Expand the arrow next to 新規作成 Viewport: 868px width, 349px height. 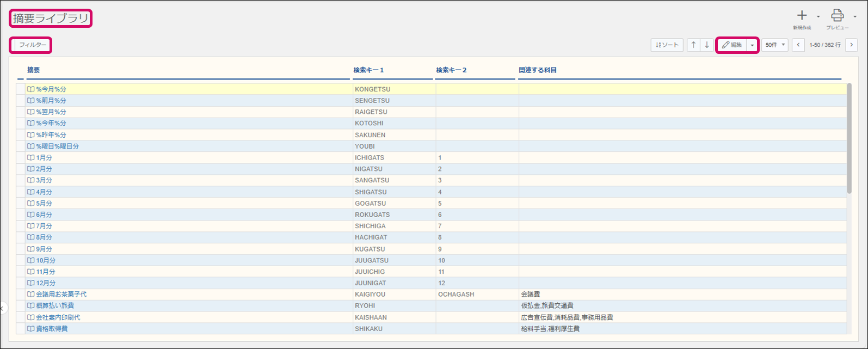pyautogui.click(x=818, y=16)
